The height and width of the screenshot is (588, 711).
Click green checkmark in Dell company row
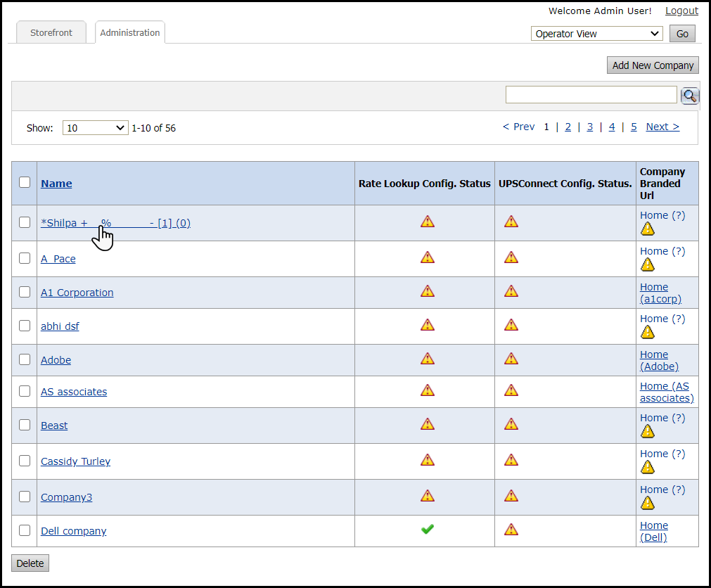point(428,530)
